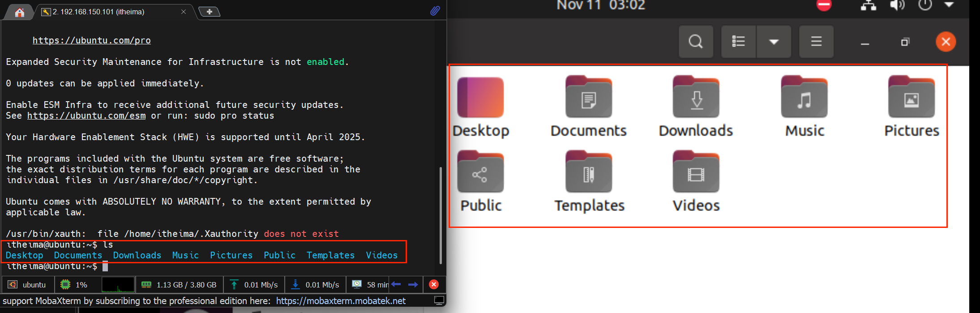Image resolution: width=980 pixels, height=313 pixels.
Task: Click the power icon in top bar
Action: point(925,5)
